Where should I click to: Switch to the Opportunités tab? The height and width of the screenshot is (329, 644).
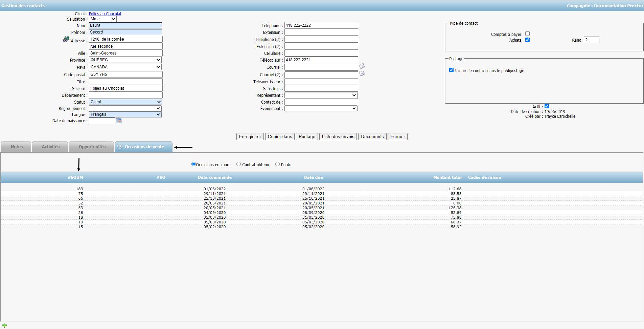(x=91, y=147)
